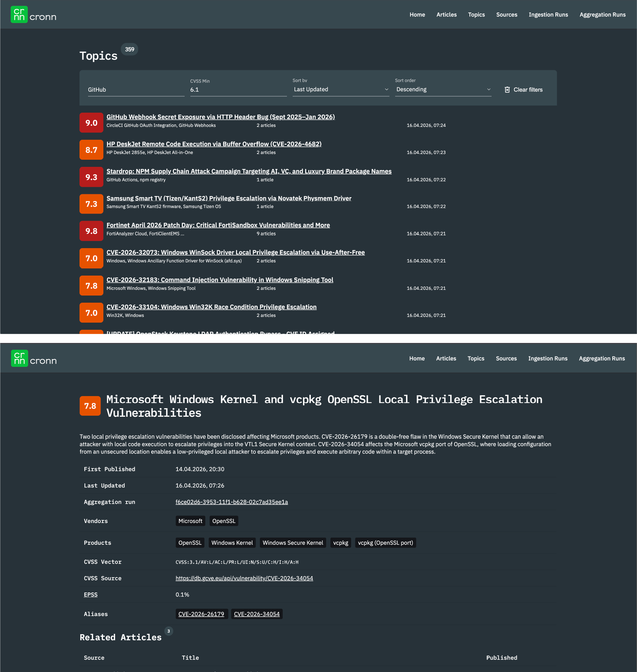Viewport: 637px width, 672px height.
Task: Click the EPSS value 0.1%
Action: (182, 595)
